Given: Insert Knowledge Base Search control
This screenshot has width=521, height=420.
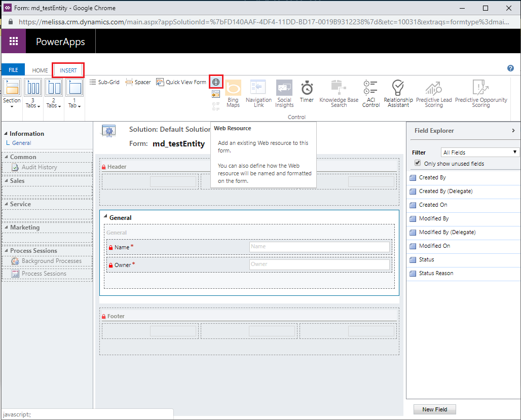Looking at the screenshot, I should coord(339,93).
